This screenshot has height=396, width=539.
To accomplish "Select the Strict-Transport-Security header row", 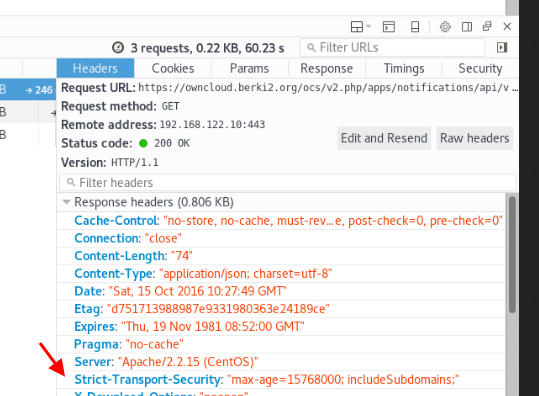I will tap(281, 380).
